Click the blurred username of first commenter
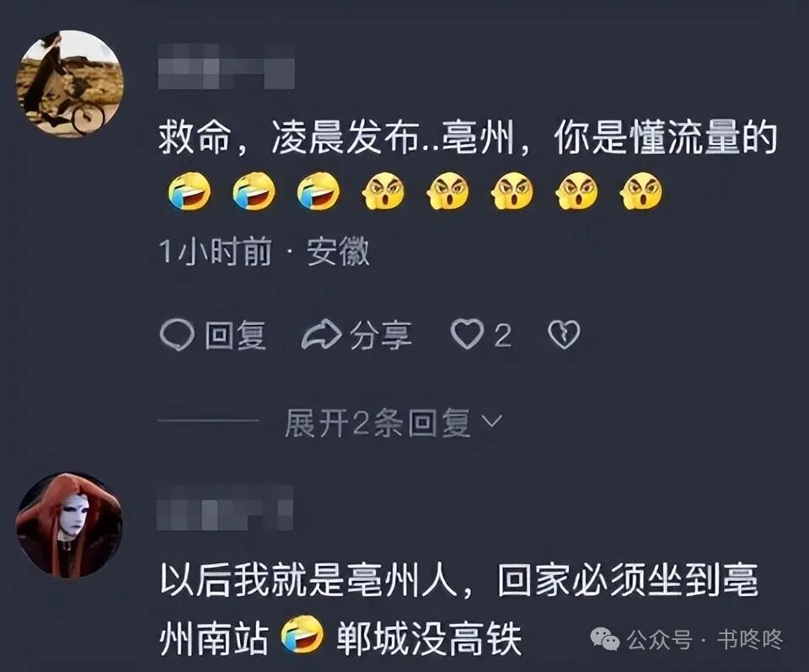This screenshot has height=672, width=809. point(227,67)
